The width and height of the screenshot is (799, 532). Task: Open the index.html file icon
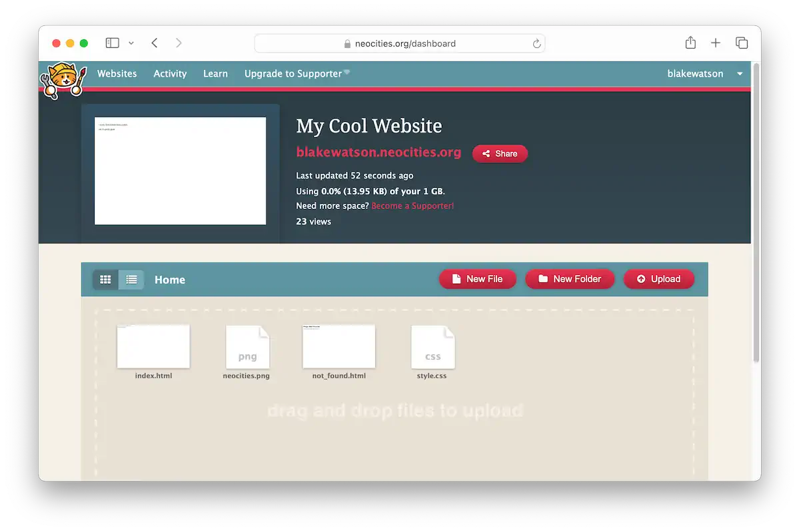pyautogui.click(x=153, y=346)
